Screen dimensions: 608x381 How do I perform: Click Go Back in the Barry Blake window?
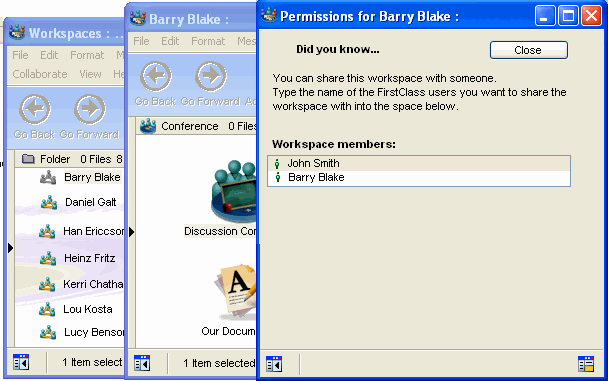click(x=155, y=83)
